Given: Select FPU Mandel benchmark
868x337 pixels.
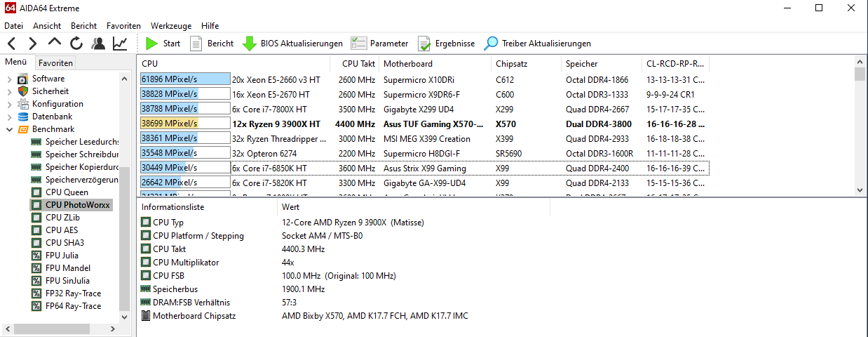Looking at the screenshot, I should [68, 268].
